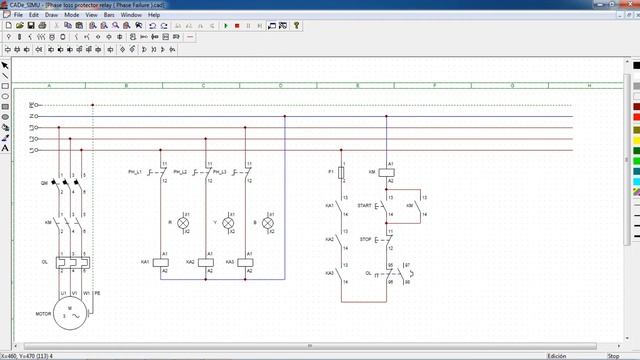640x360 pixels.
Task: Start simulation with green play button
Action: point(226,26)
